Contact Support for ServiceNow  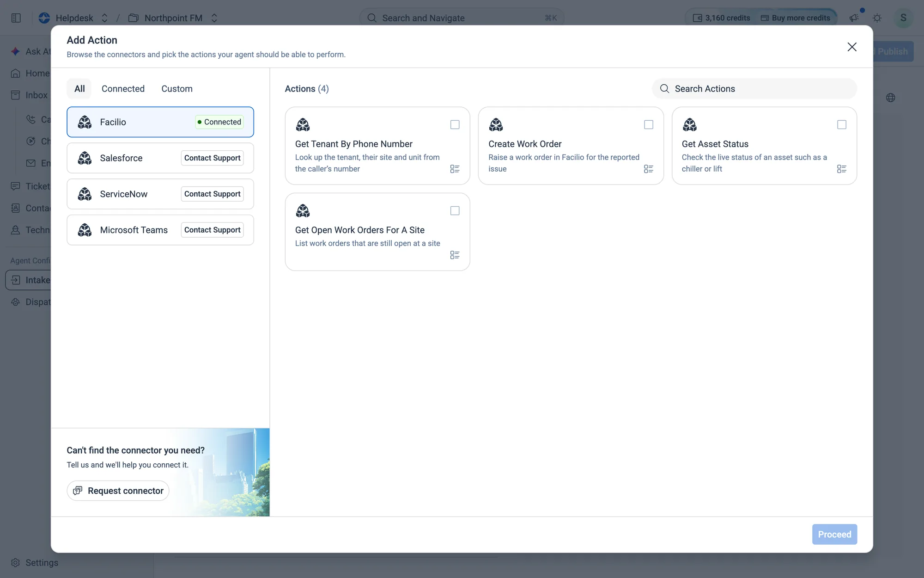pos(213,194)
